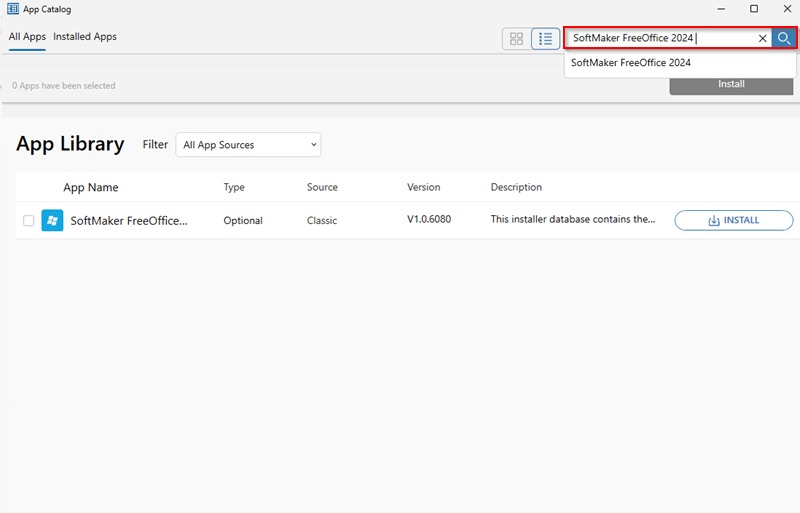Click the SoftMaker FreeOffice app icon

[x=52, y=221]
